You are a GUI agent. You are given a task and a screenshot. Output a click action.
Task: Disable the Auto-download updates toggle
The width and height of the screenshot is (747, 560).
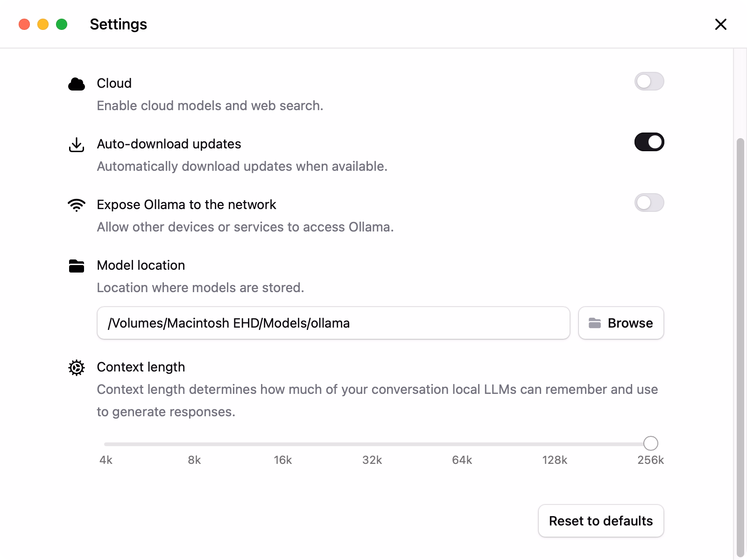coord(649,142)
